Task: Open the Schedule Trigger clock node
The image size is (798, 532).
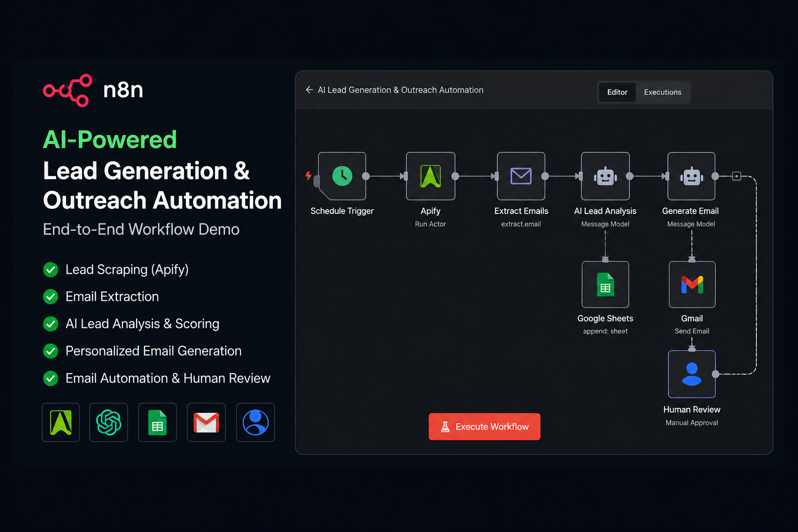Action: 342,176
